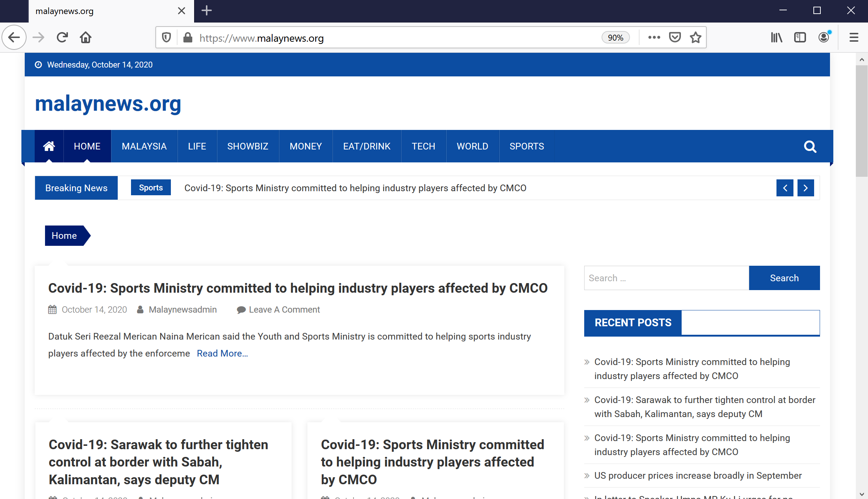Open the featured Sports Ministry CMCO article
This screenshot has width=868, height=499.
point(298,288)
